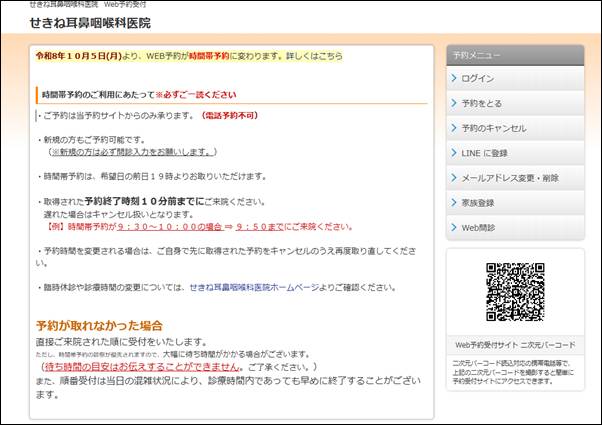Select 家族登録 in the sidebar menu

point(515,203)
